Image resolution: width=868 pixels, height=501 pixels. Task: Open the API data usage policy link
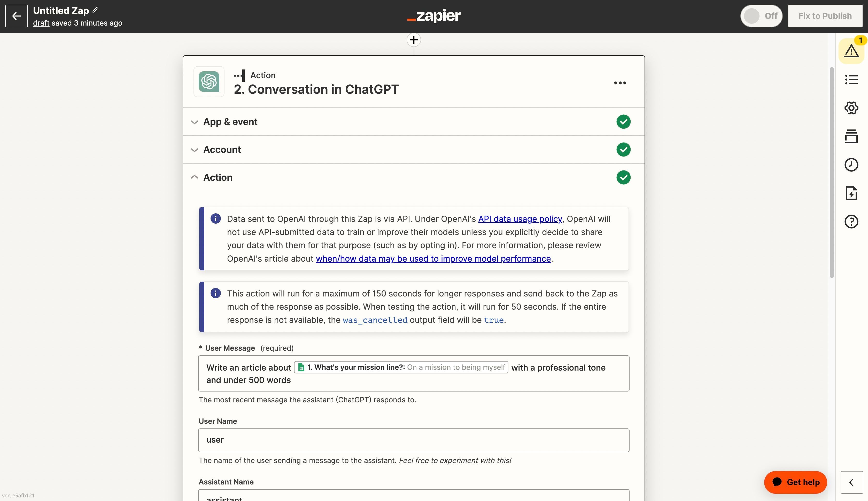[520, 219]
